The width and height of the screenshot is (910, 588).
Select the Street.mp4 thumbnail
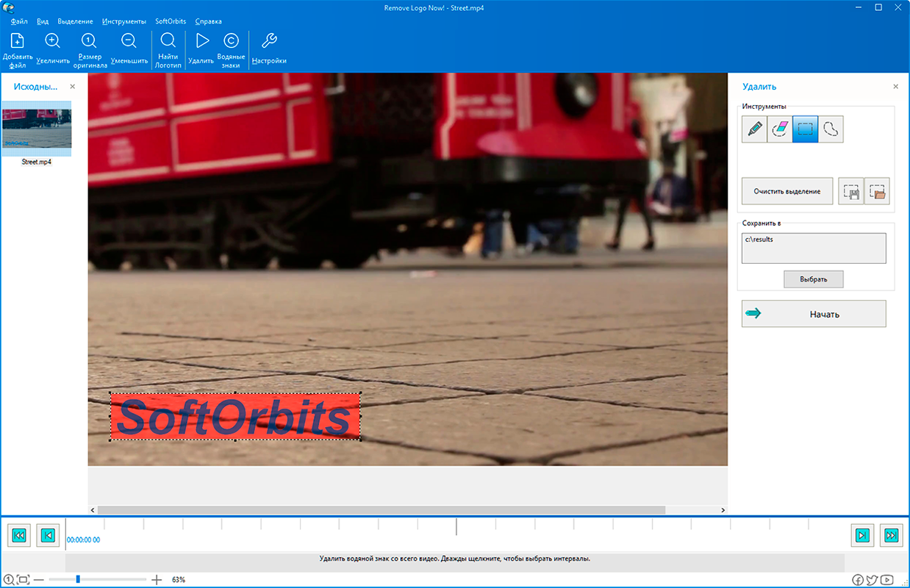coord(37,128)
